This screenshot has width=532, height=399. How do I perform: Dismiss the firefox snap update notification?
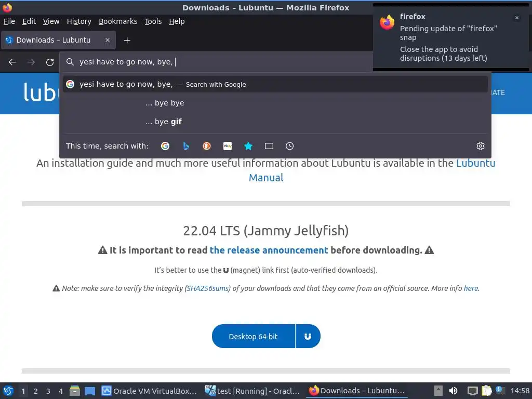(x=517, y=18)
